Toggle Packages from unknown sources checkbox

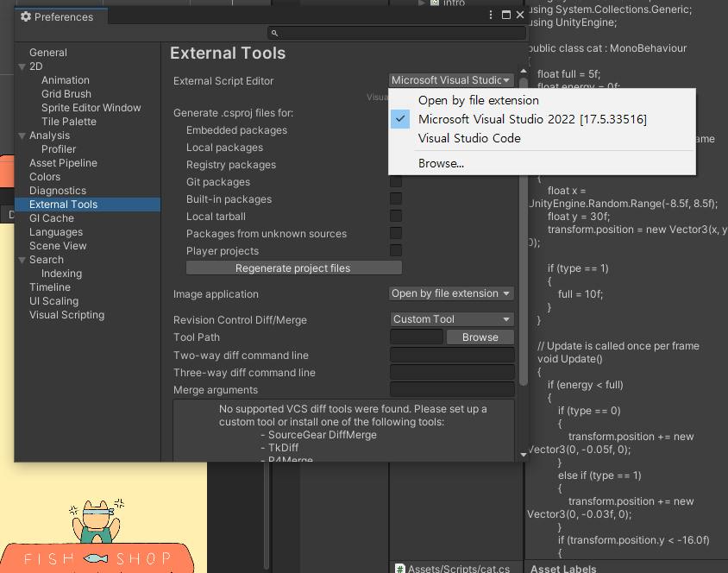point(396,233)
